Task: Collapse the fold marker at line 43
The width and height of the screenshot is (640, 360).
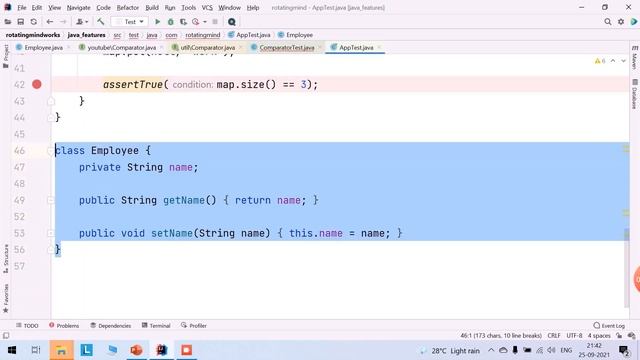Action: tap(51, 101)
